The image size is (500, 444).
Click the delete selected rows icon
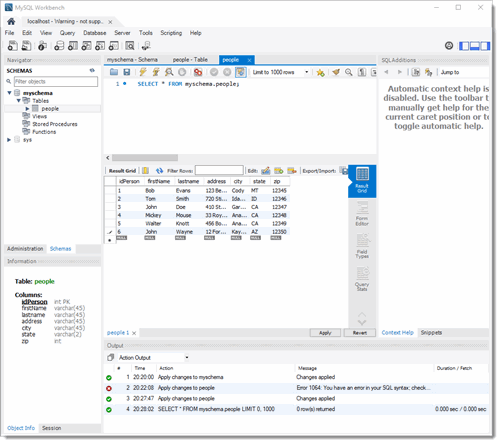pos(292,171)
